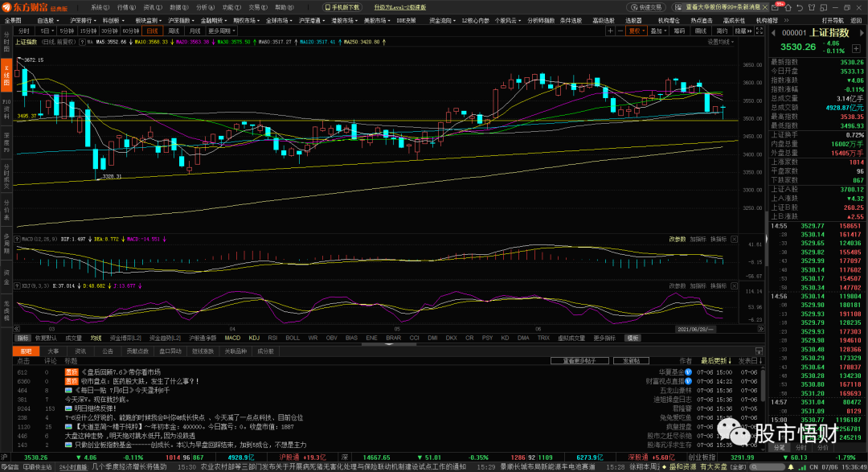This screenshot has width=868, height=472.
Task: Select RSI indicator
Action: (x=272, y=338)
